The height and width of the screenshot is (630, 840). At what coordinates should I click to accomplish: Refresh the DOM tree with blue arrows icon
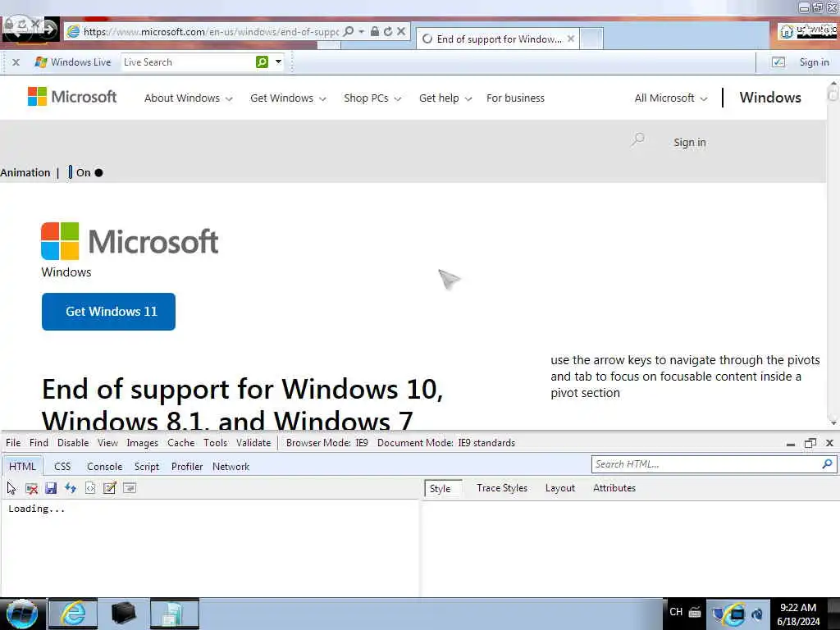[x=71, y=488]
